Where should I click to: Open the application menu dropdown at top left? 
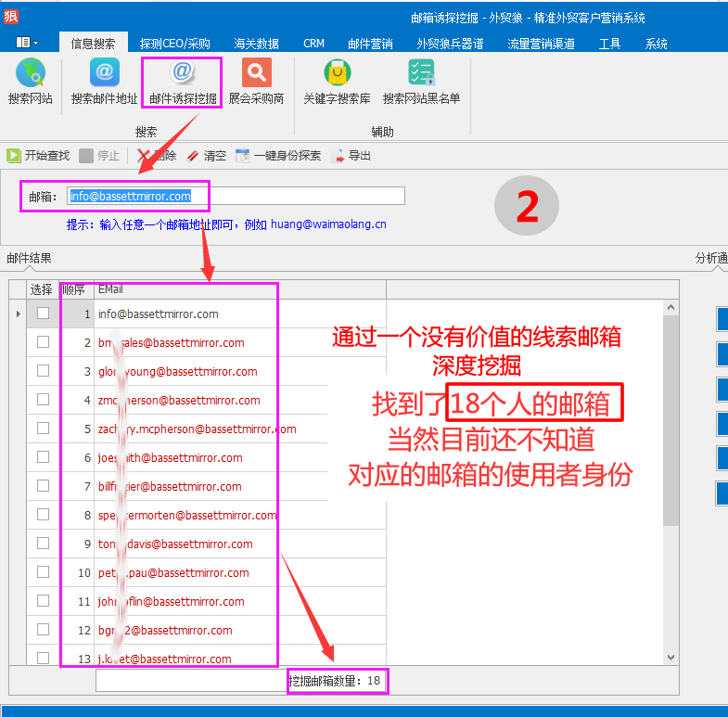click(28, 43)
